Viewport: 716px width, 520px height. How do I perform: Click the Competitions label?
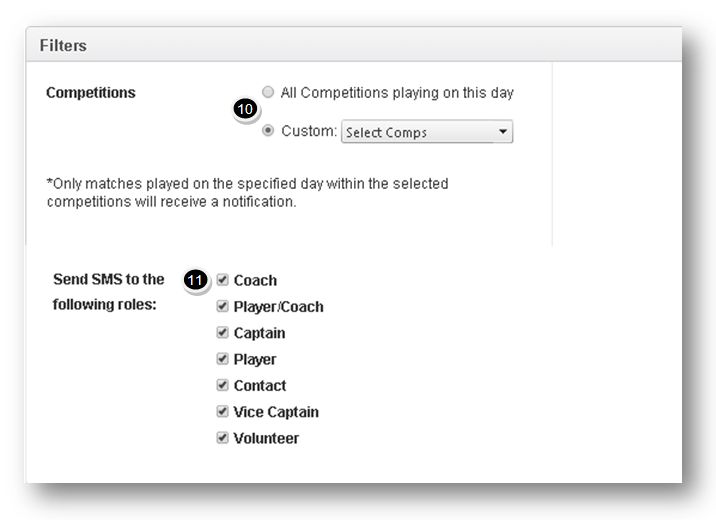91,93
